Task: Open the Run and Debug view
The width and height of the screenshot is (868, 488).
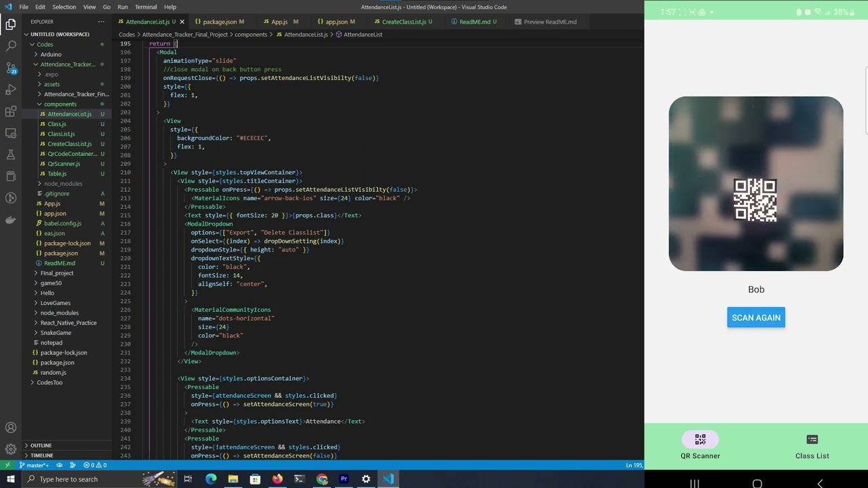Action: click(x=11, y=89)
